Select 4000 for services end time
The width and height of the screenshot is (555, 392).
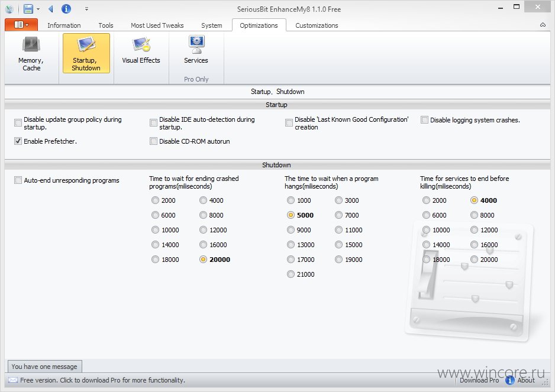coord(475,200)
